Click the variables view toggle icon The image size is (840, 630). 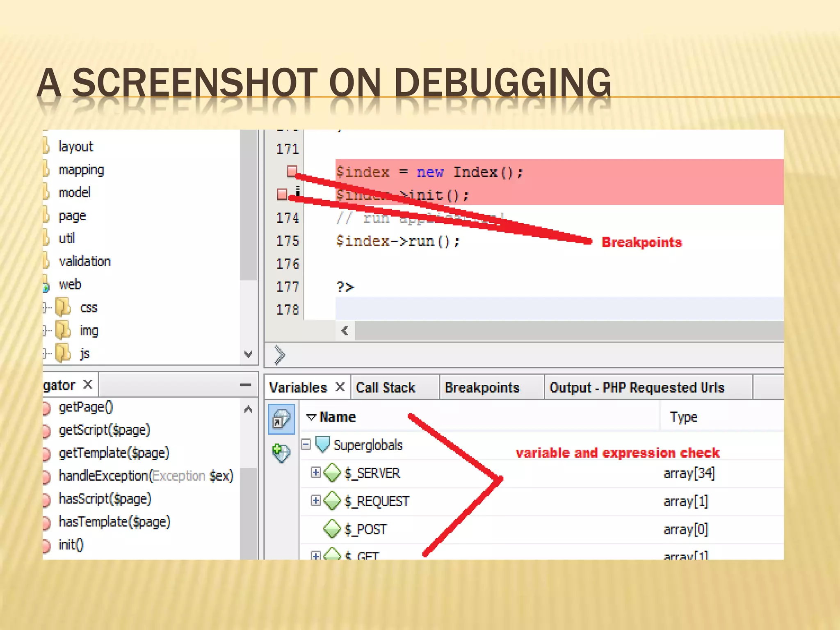click(281, 419)
